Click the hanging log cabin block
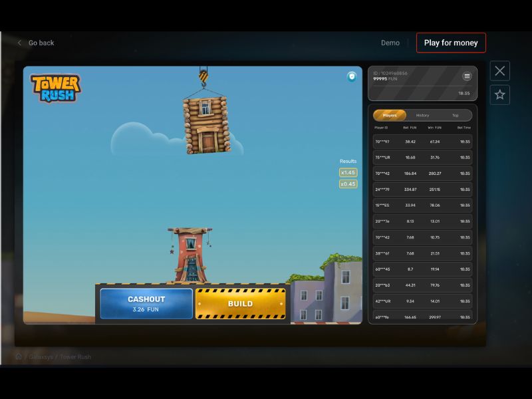 [x=205, y=124]
